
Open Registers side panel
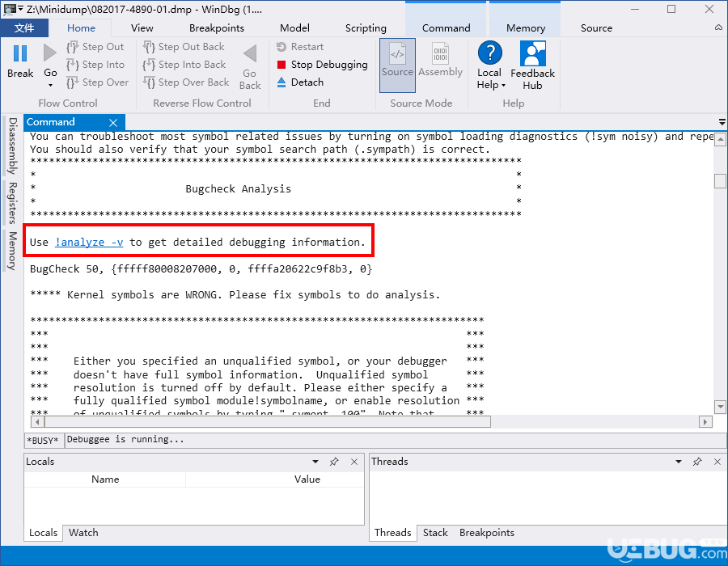click(x=12, y=203)
